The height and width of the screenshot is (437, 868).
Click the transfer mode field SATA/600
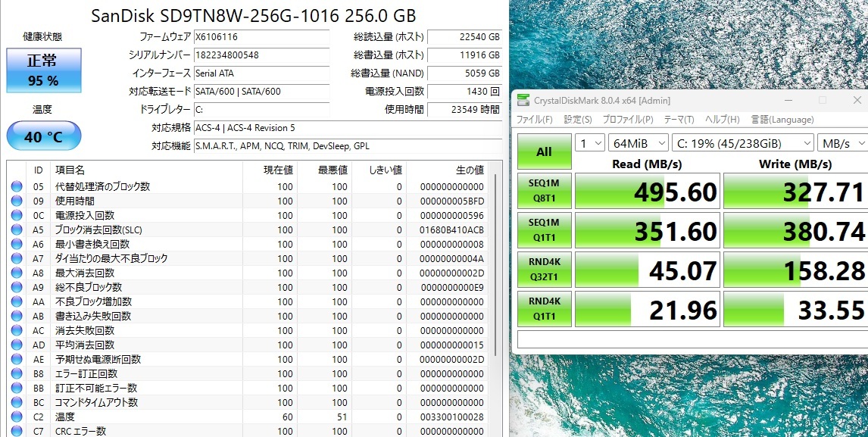(x=261, y=92)
